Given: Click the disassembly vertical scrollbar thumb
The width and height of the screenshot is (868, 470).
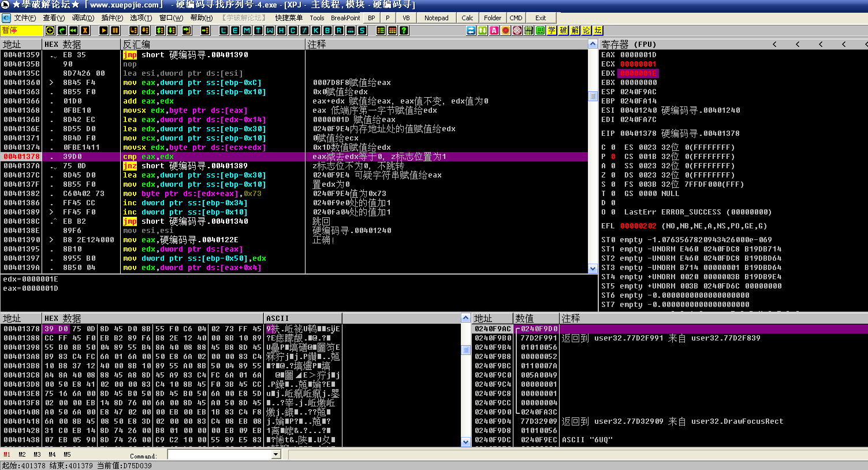Looking at the screenshot, I should point(593,96).
